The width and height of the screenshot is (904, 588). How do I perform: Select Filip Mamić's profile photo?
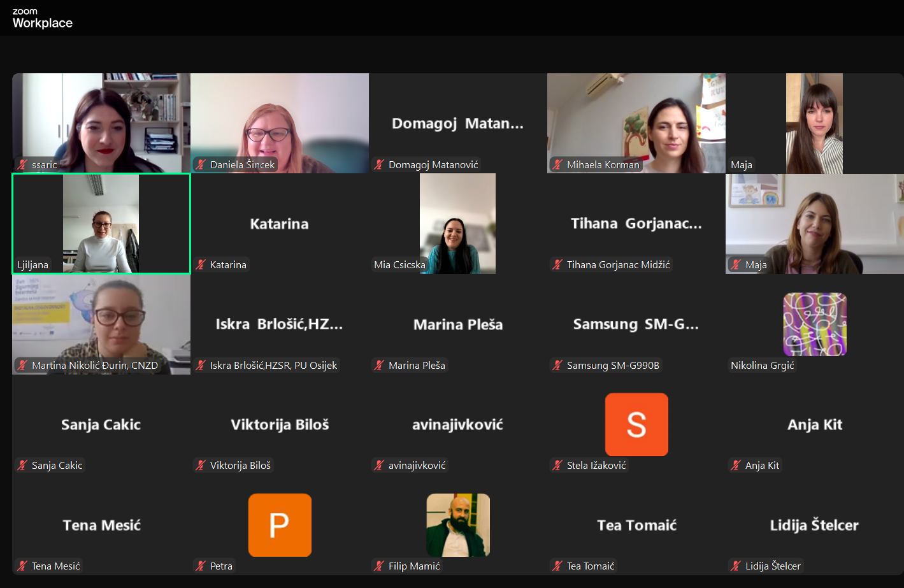click(458, 525)
